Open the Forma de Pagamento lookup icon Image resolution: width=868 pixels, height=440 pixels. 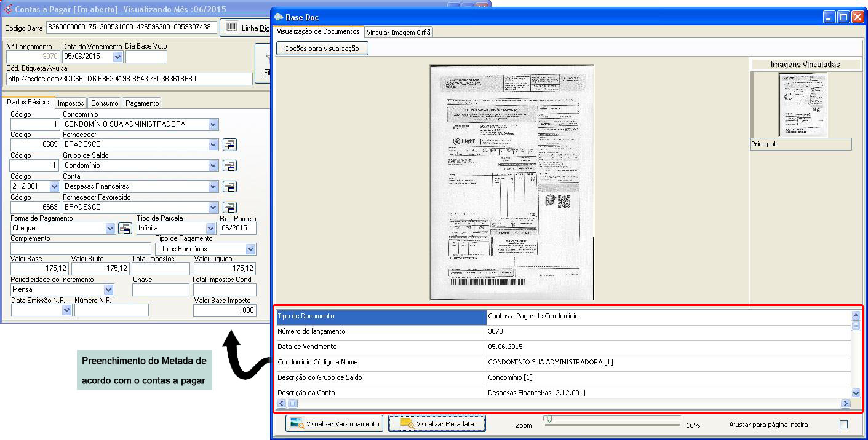click(125, 228)
